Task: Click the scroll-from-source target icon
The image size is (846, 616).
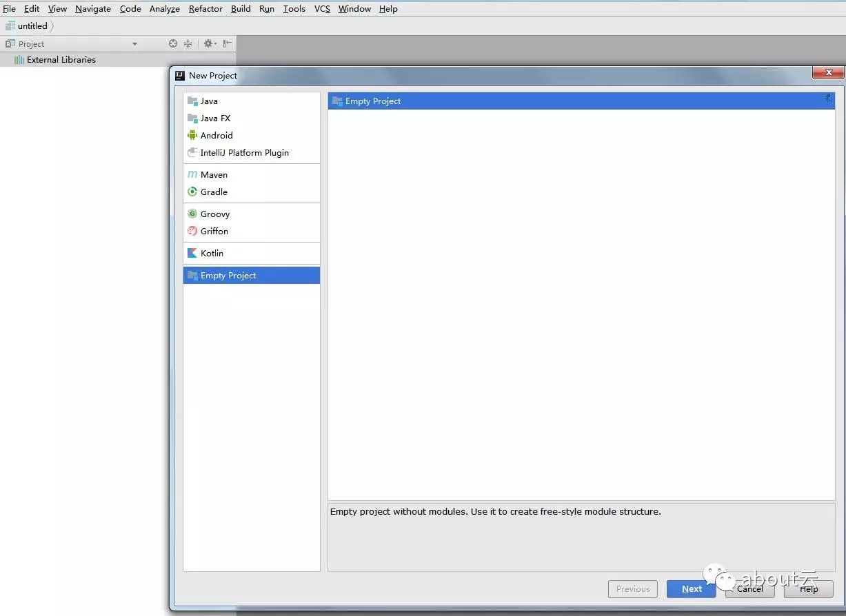Action: coord(173,43)
